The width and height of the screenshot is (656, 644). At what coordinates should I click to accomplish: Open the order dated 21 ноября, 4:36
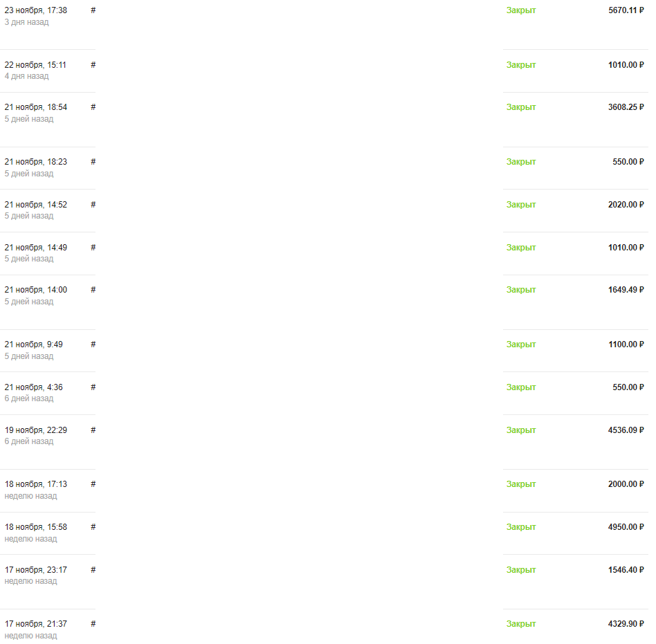tap(33, 387)
